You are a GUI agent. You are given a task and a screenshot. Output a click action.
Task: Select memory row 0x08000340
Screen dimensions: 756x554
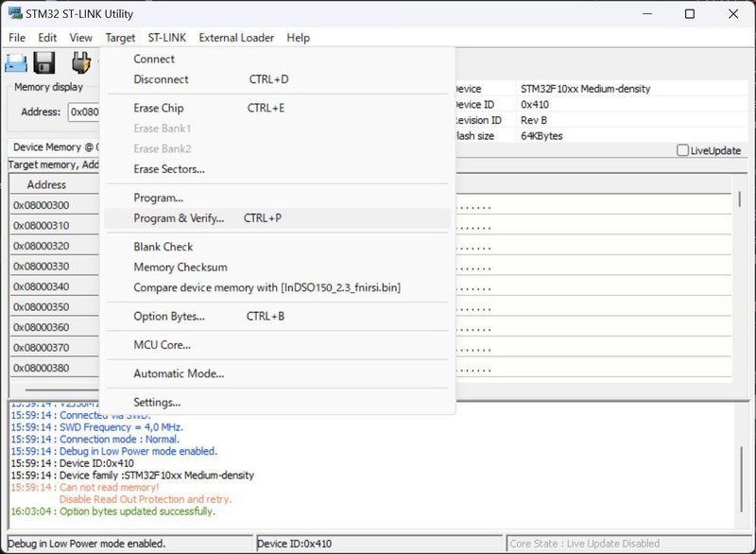[x=54, y=286]
